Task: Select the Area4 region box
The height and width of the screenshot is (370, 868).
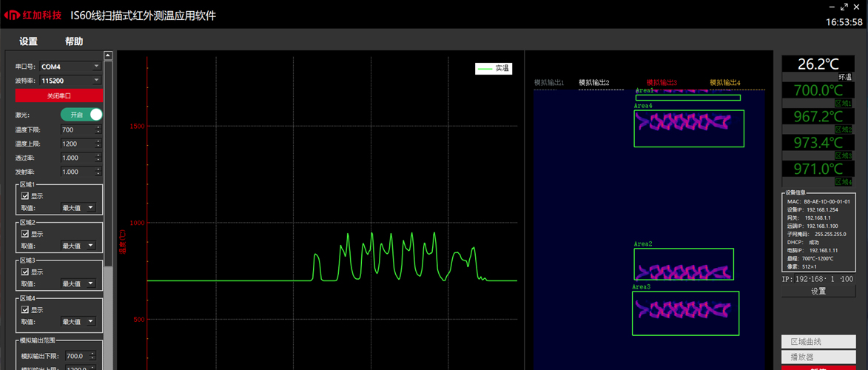Action: 688,129
